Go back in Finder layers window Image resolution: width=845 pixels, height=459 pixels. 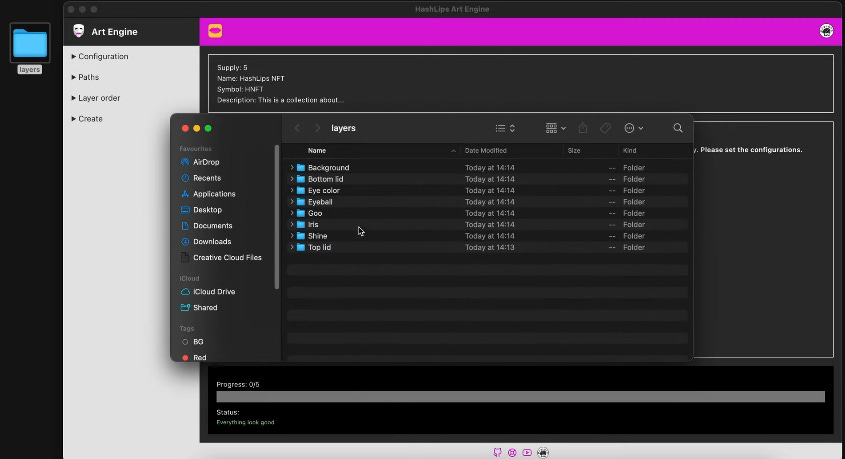tap(297, 128)
